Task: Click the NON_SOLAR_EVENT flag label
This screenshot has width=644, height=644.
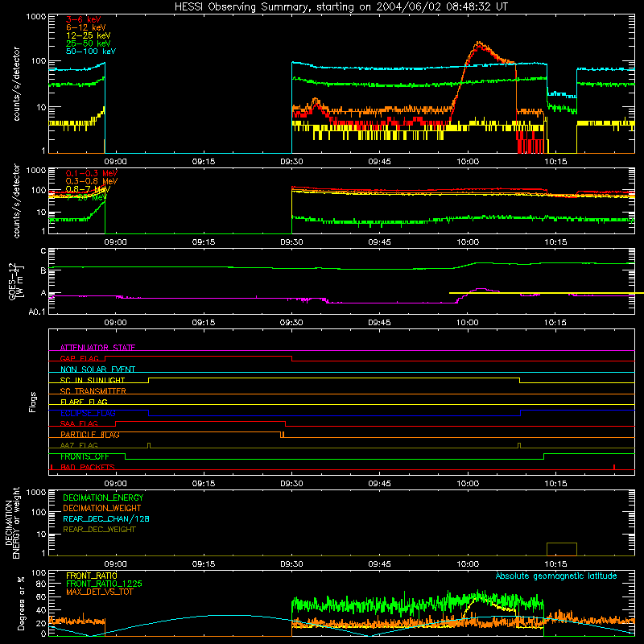Action: 97,369
